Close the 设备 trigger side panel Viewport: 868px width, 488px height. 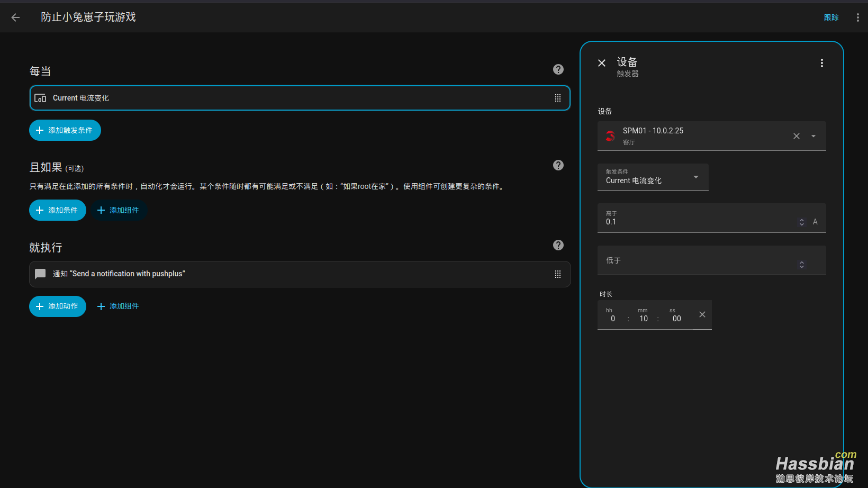(602, 63)
